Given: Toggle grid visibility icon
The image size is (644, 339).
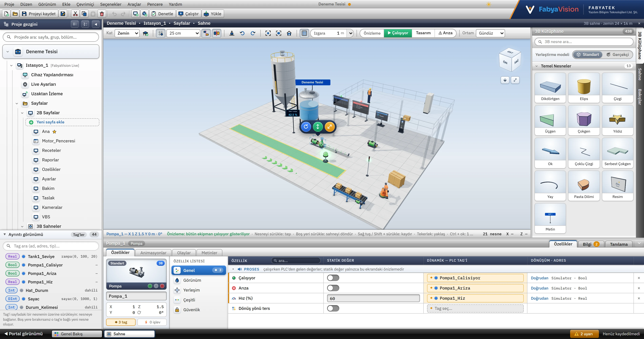Looking at the screenshot, I should pyautogui.click(x=304, y=33).
